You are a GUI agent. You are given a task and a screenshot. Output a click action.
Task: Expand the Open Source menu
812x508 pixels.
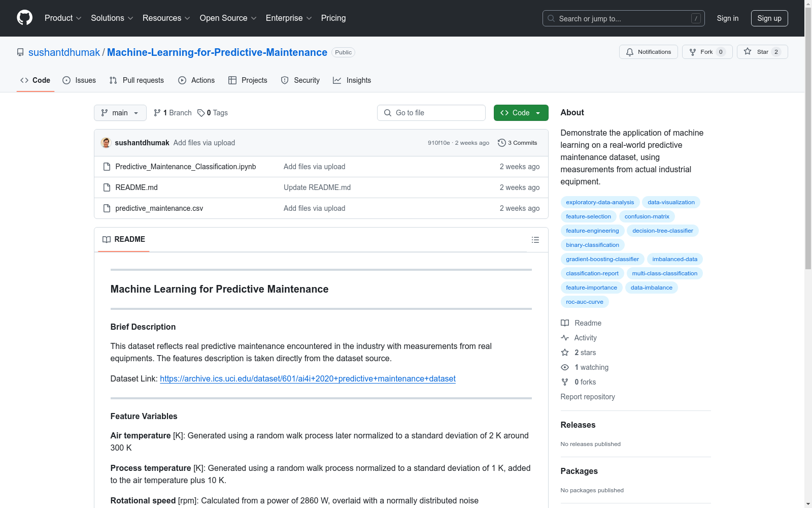[228, 18]
